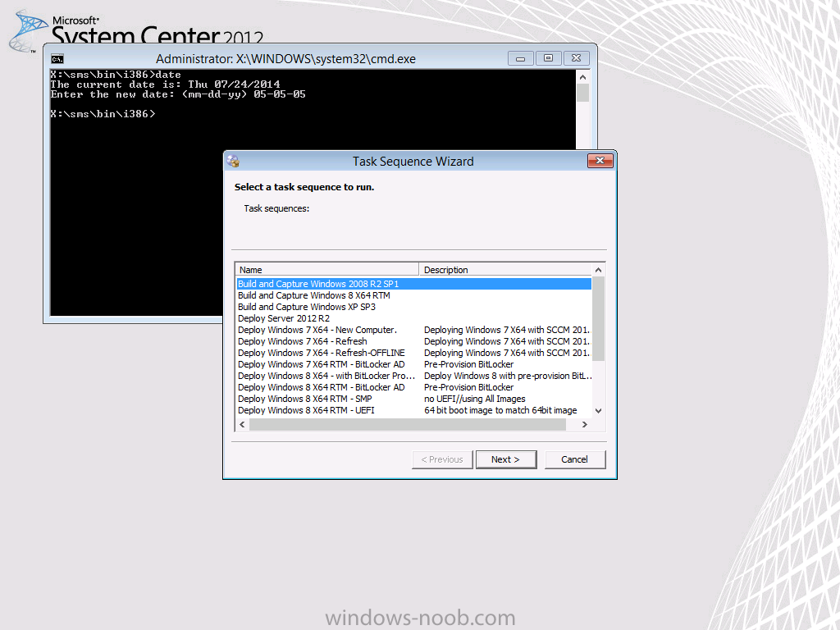840x630 pixels.
Task: Minimize the cmd.exe window
Action: tap(520, 58)
